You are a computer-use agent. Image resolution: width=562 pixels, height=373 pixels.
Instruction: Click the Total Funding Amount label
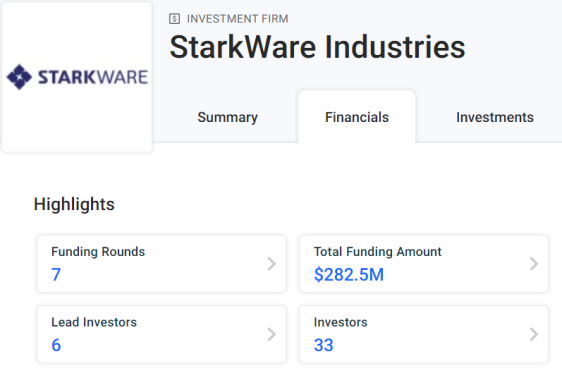(x=377, y=252)
